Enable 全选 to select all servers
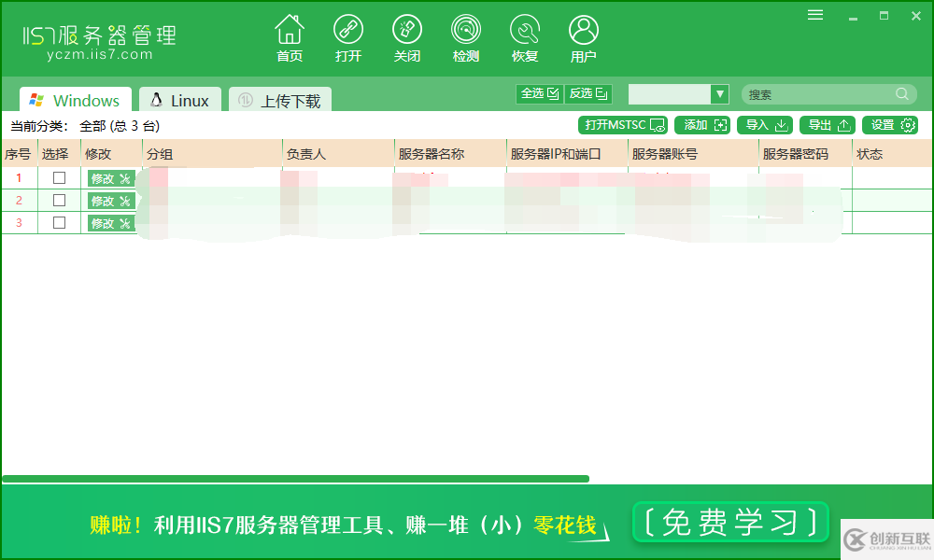 tap(539, 93)
